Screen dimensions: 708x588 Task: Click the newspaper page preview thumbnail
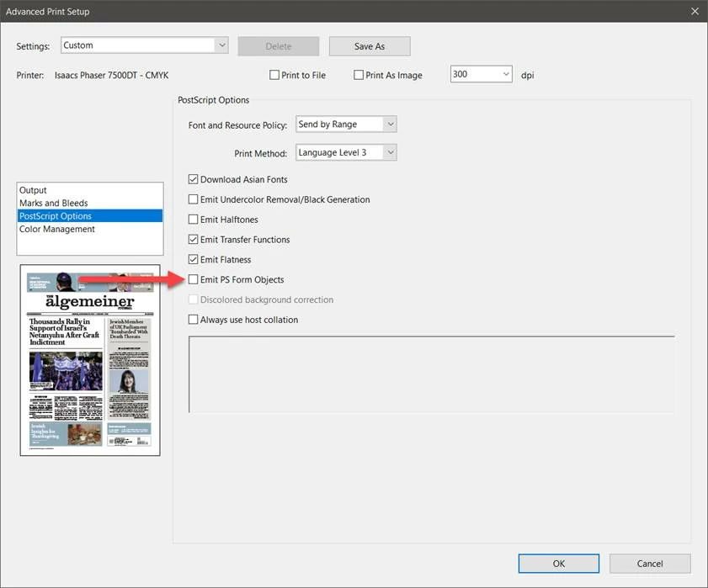90,360
